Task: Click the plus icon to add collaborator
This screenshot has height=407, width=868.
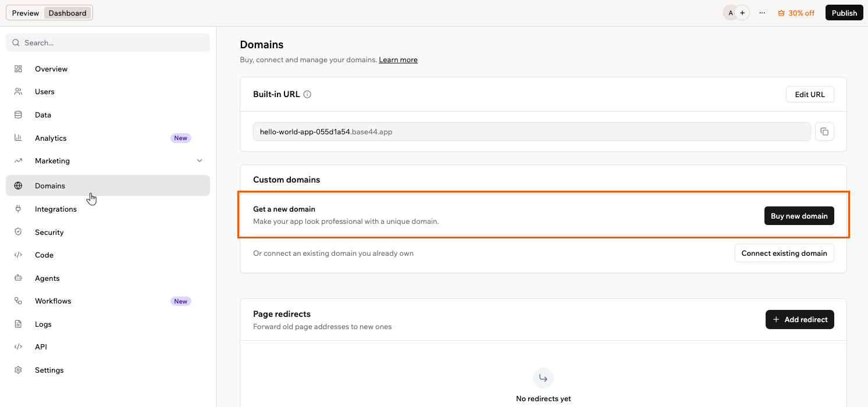Action: click(x=742, y=13)
